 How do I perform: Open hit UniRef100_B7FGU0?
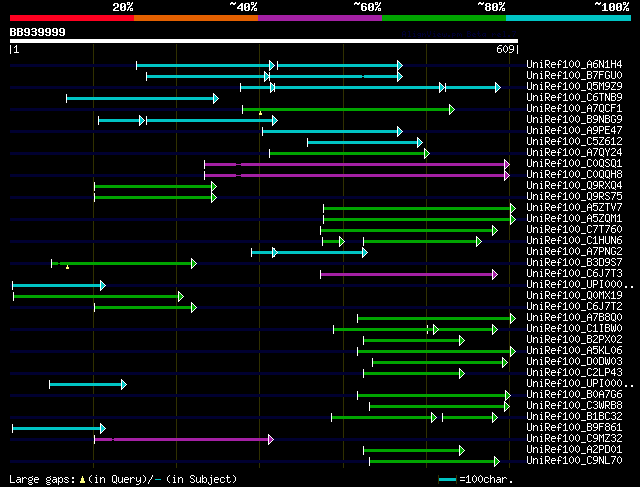(x=574, y=76)
